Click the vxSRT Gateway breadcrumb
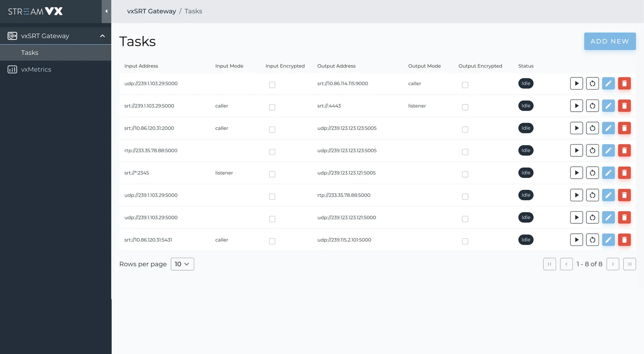The width and height of the screenshot is (644, 354). click(x=152, y=11)
